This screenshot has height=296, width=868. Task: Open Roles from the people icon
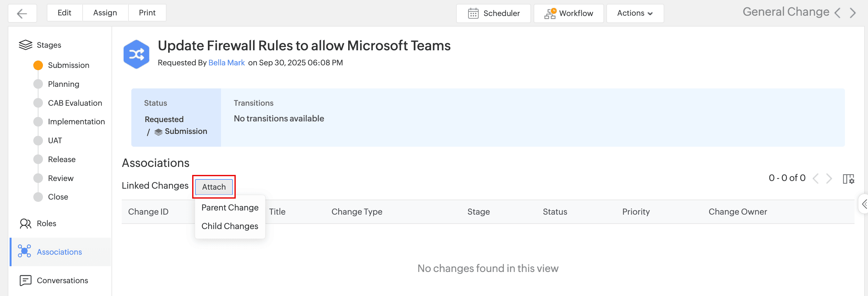click(x=26, y=224)
